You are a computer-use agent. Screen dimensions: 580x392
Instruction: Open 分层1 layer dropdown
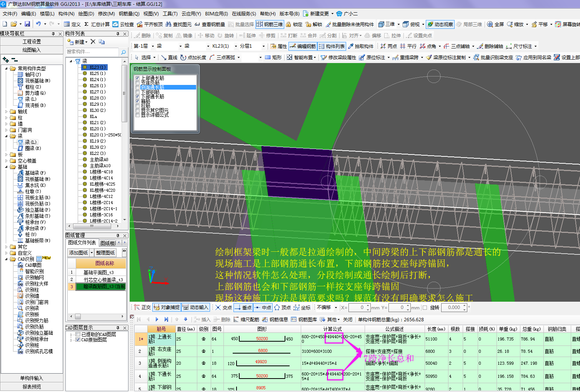pos(263,46)
